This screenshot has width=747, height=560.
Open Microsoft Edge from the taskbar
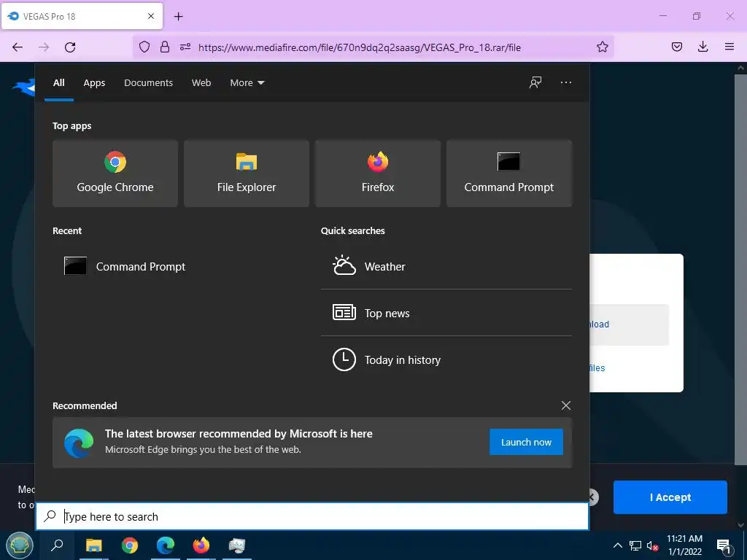click(x=166, y=545)
